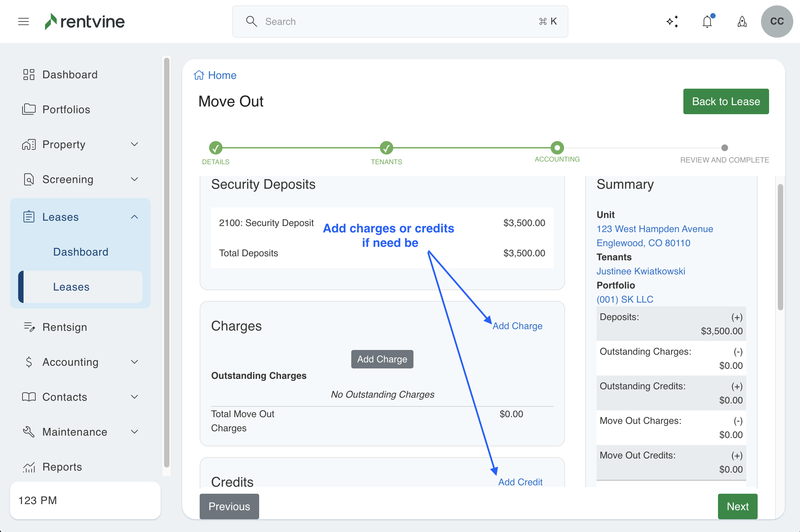Click the AI sparkles icon
Viewport: 800px width, 532px height.
pos(672,21)
